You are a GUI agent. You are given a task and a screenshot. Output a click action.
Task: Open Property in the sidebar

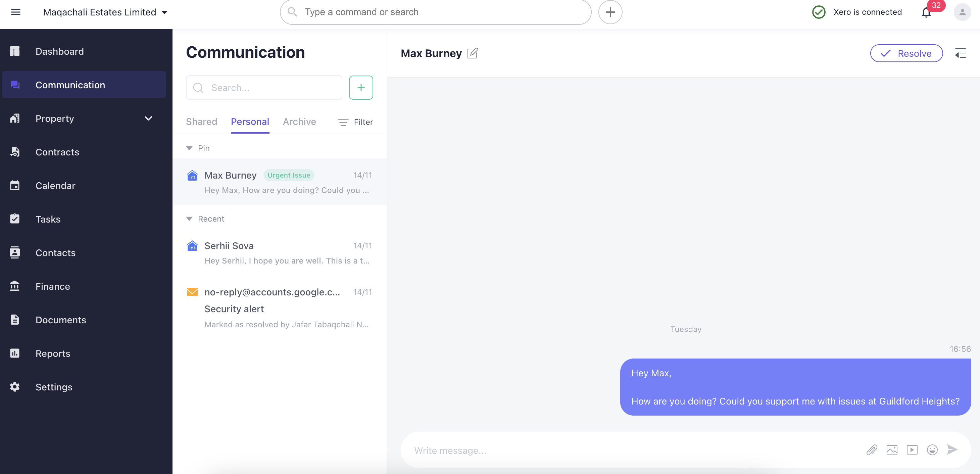click(84, 118)
